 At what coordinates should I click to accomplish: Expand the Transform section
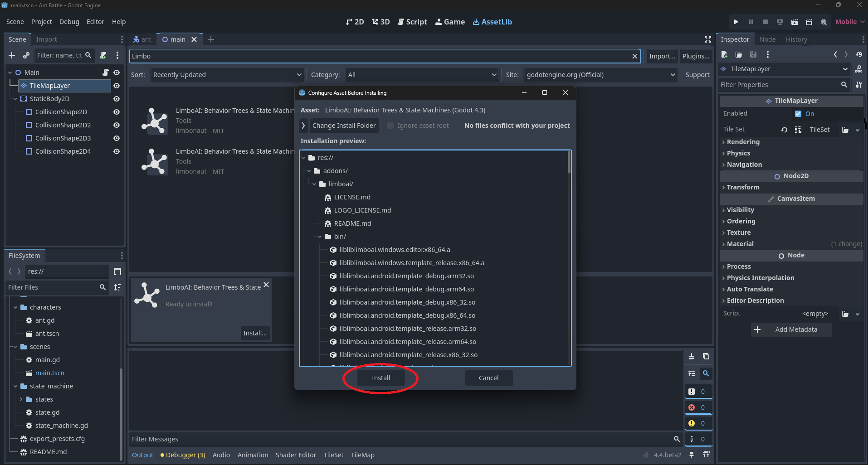[x=742, y=187]
